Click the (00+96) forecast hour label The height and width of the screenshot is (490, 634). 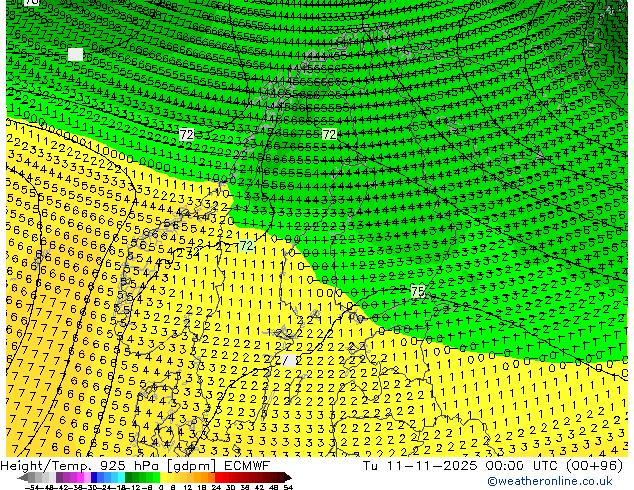click(x=594, y=466)
